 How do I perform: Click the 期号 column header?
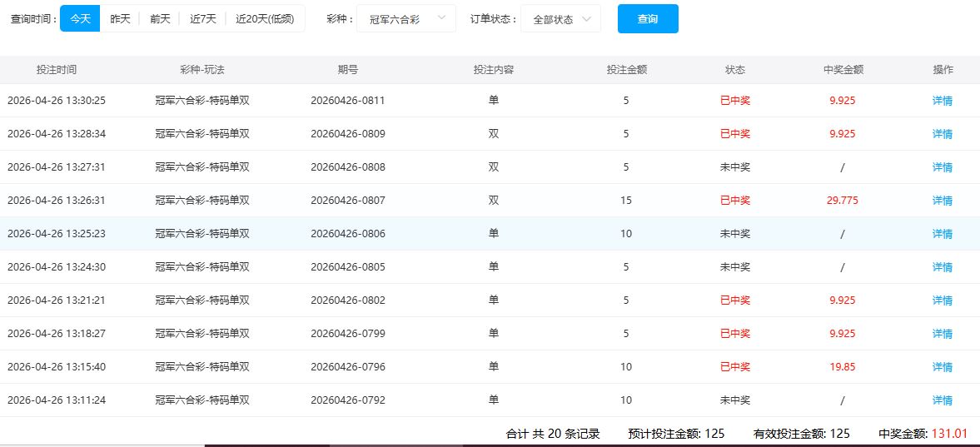tap(348, 70)
